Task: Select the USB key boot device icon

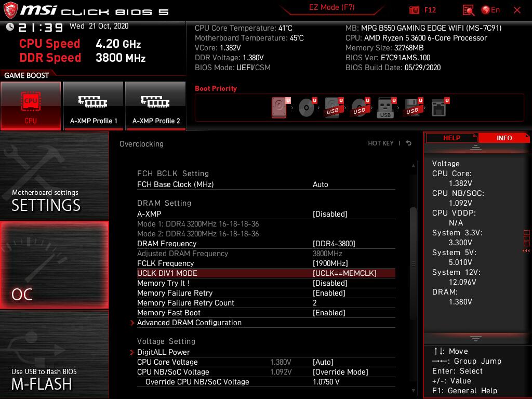Action: pyautogui.click(x=387, y=108)
